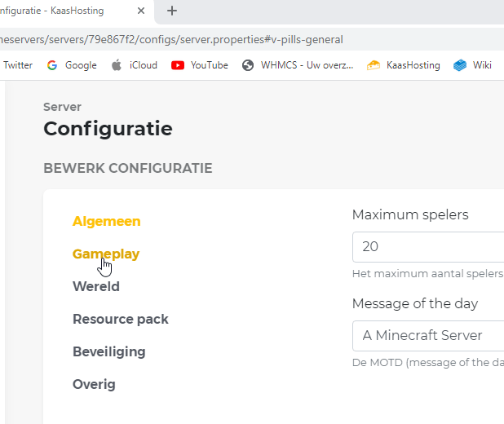The width and height of the screenshot is (504, 424).
Task: Open the WHMCS bookmark
Action: click(x=298, y=65)
